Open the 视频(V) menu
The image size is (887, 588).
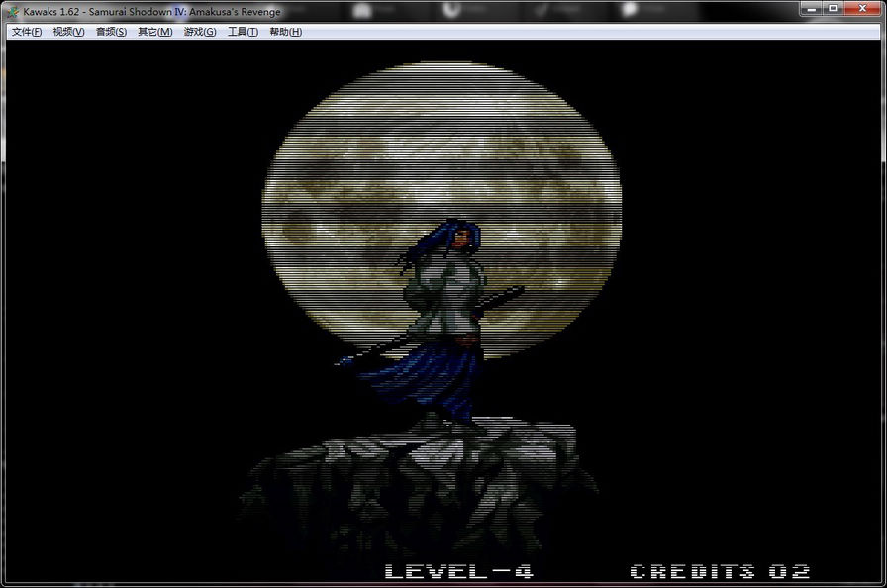[x=68, y=32]
